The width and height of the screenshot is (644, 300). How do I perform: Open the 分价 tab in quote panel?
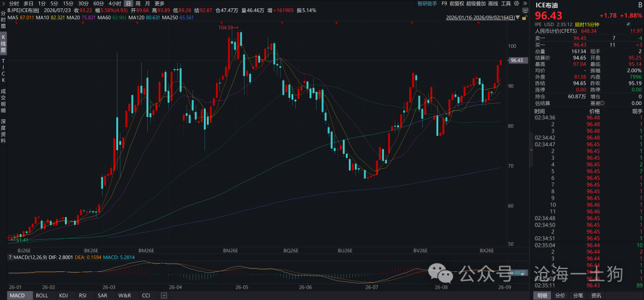[x=560, y=295]
